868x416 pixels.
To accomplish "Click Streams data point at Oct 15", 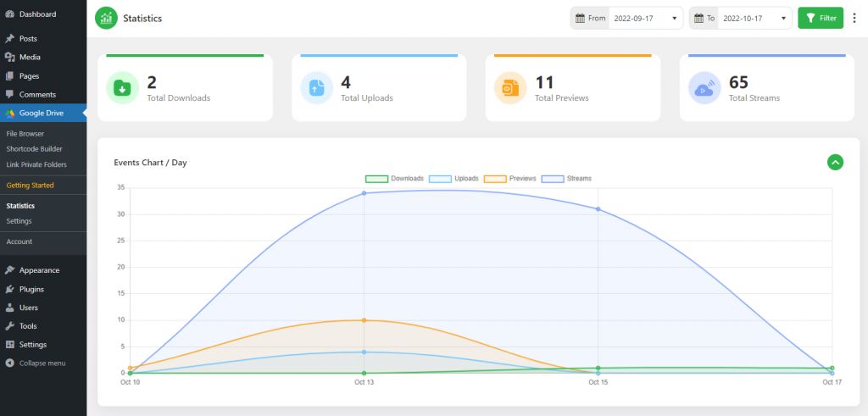I will (598, 209).
